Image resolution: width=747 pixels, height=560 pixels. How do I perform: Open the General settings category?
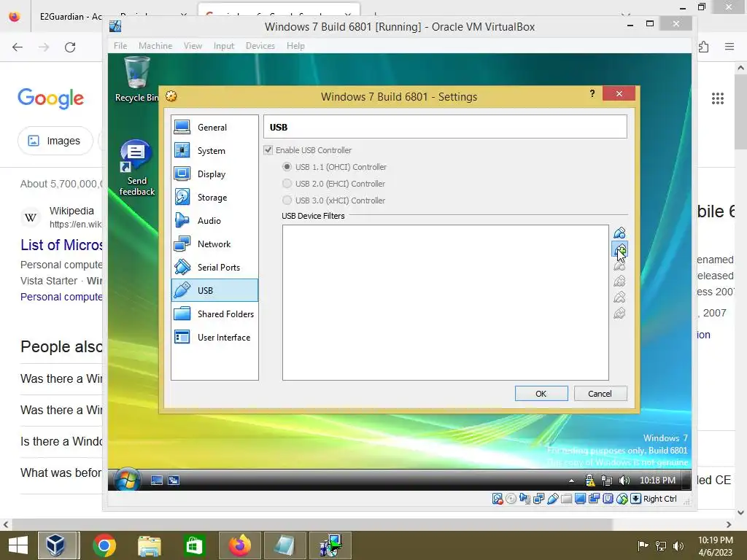click(214, 127)
